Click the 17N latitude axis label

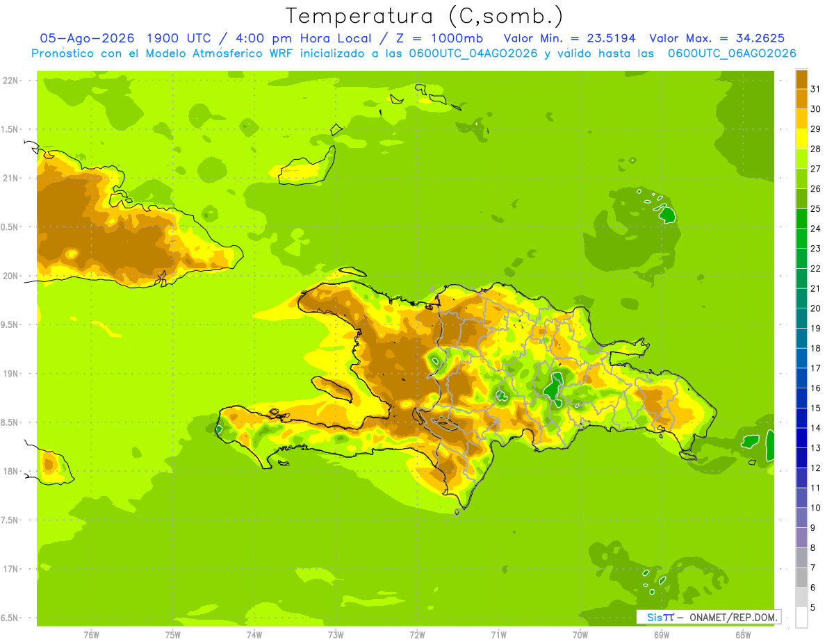(x=11, y=569)
